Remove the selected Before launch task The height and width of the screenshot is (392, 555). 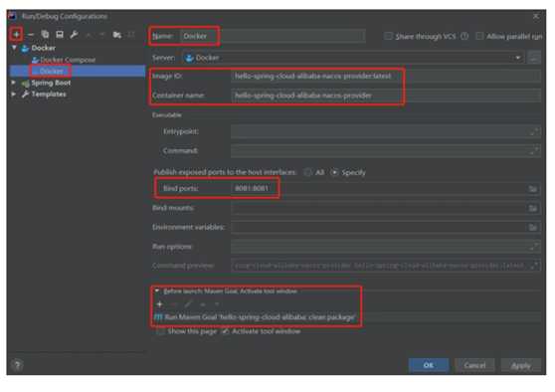(x=174, y=304)
